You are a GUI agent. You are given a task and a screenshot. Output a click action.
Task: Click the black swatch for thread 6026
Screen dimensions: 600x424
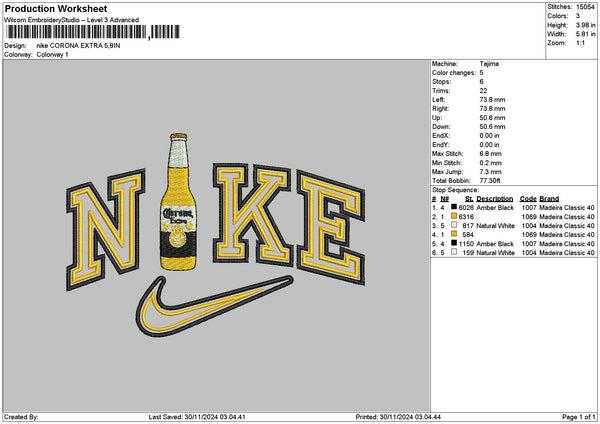(x=454, y=207)
